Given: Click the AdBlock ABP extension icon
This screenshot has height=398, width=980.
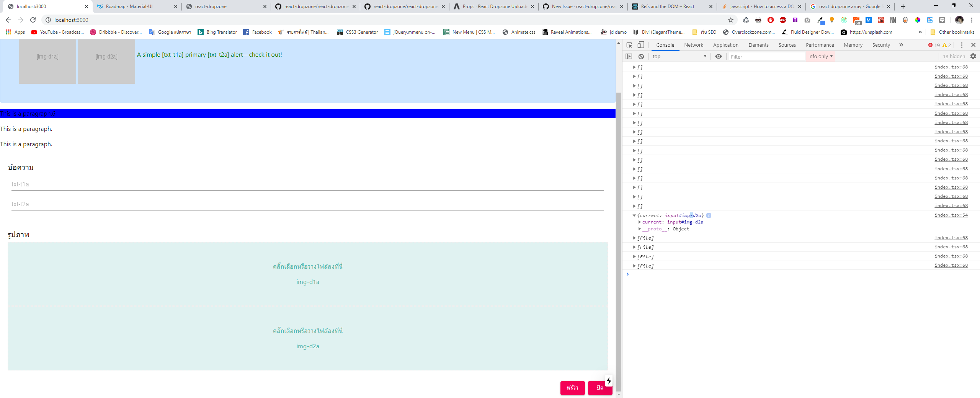Looking at the screenshot, I should pyautogui.click(x=782, y=20).
